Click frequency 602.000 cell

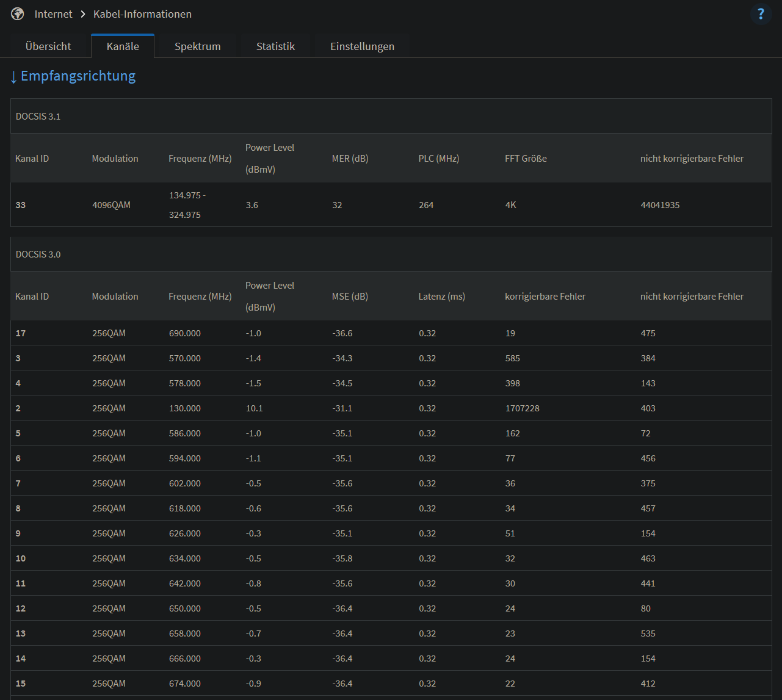tap(185, 483)
